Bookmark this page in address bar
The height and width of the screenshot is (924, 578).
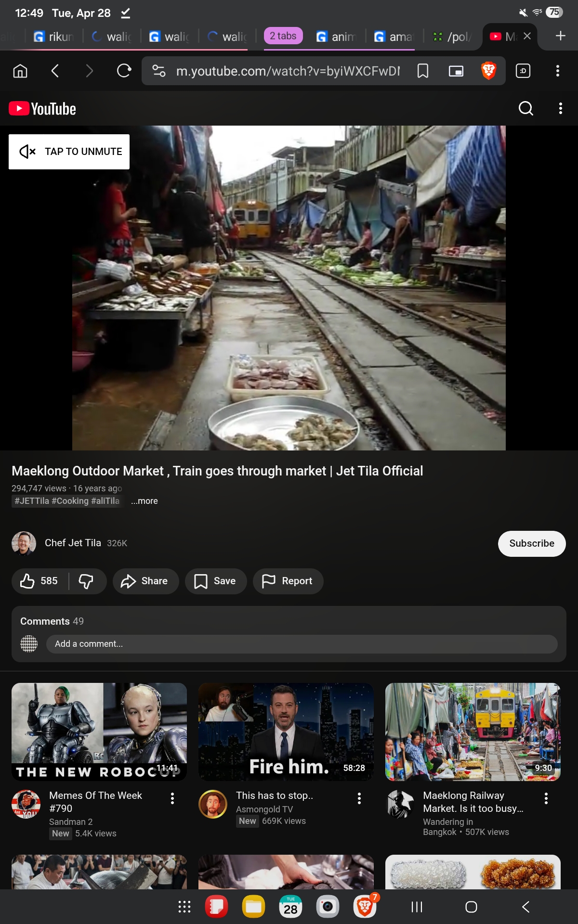click(423, 71)
